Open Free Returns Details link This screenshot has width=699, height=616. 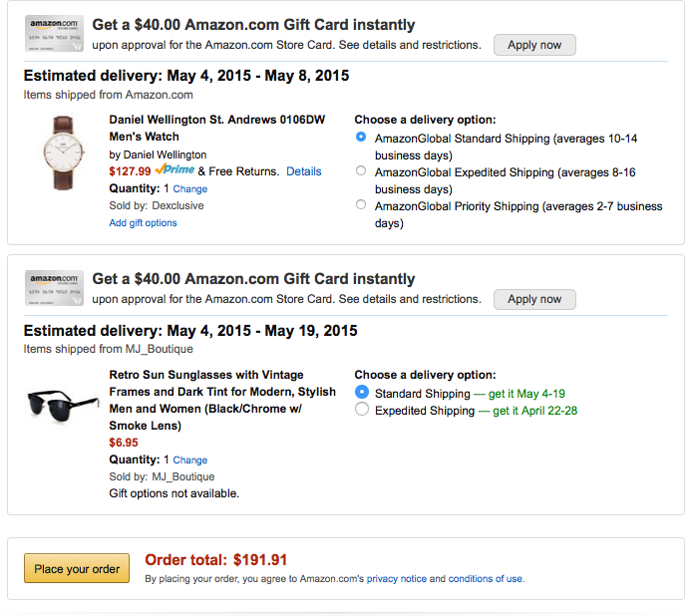(x=303, y=171)
